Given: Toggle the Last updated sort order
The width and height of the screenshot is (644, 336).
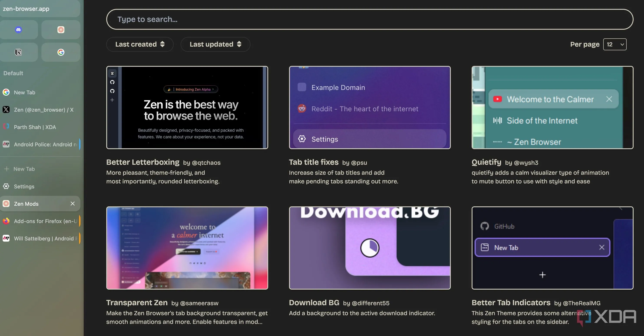Looking at the screenshot, I should pos(215,44).
